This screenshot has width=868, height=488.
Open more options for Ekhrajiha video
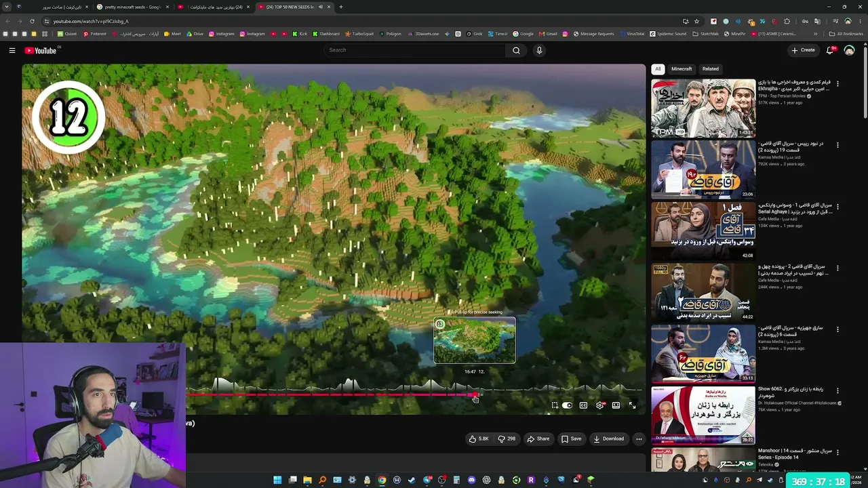coord(837,84)
